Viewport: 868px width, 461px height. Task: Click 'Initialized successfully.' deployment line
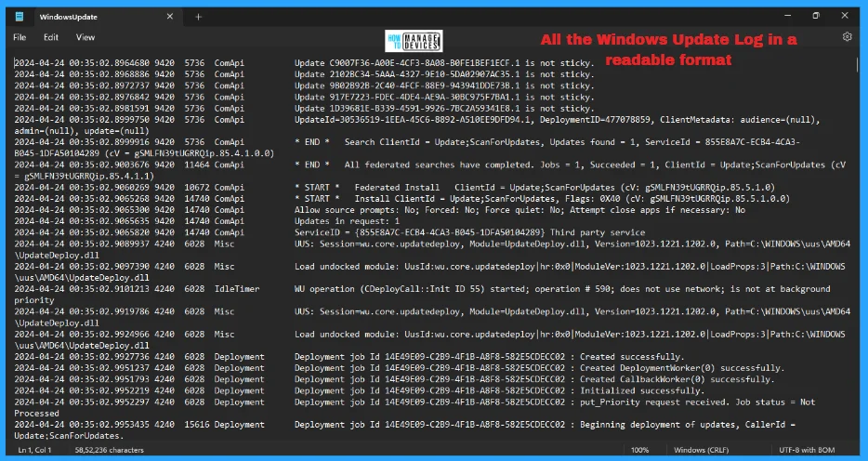[360, 390]
